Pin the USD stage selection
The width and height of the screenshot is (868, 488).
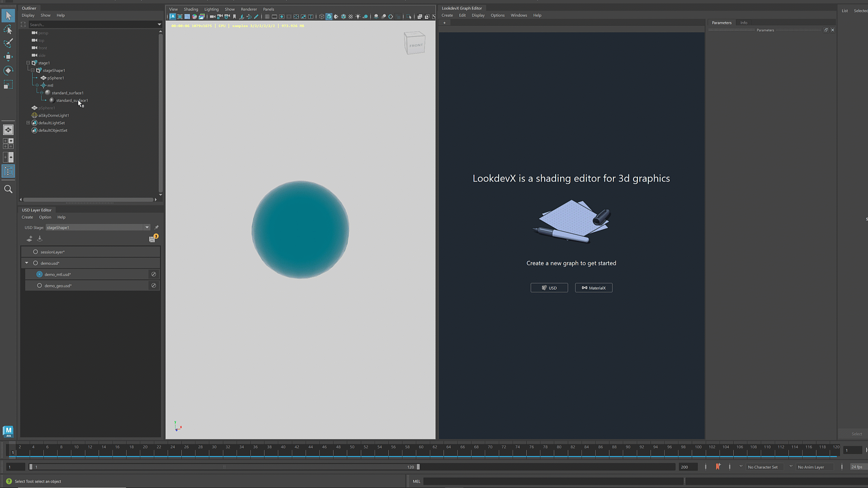point(156,227)
